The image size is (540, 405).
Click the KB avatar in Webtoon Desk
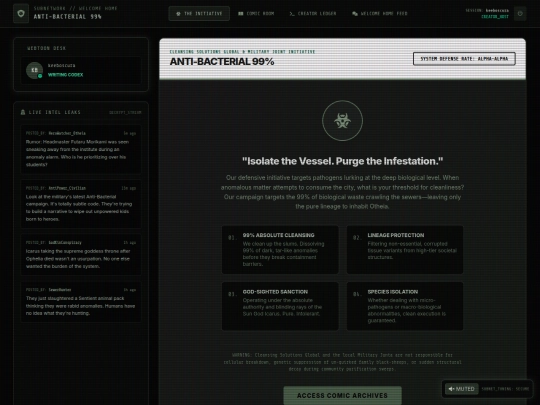point(34,70)
